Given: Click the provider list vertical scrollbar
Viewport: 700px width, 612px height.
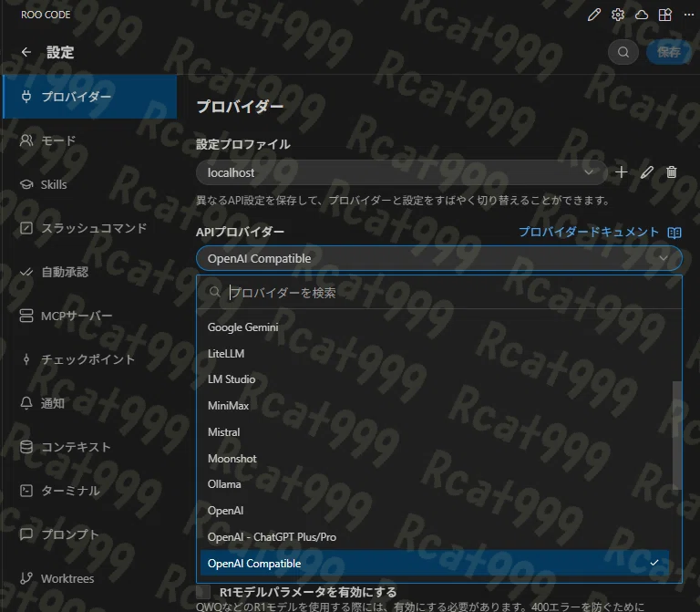Looking at the screenshot, I should 677,436.
